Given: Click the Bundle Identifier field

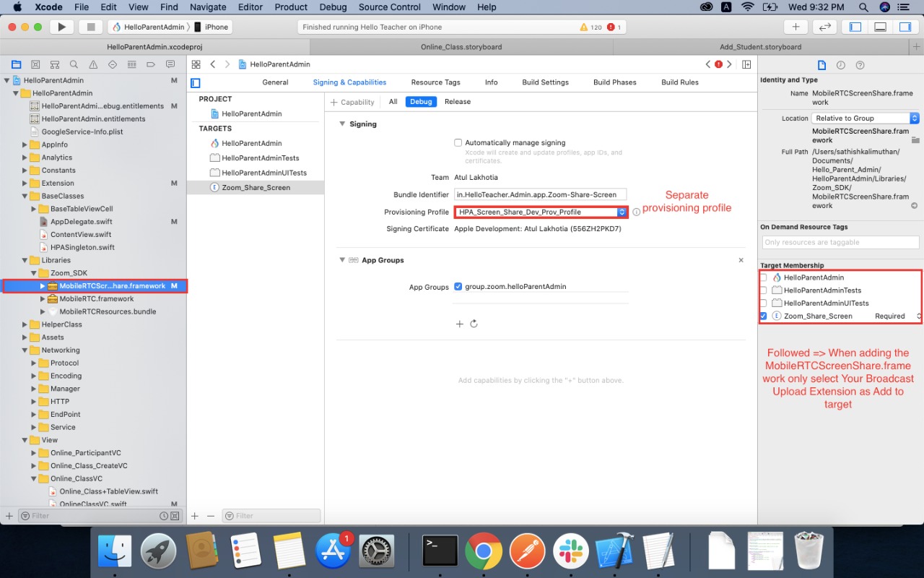Looking at the screenshot, I should click(x=541, y=195).
